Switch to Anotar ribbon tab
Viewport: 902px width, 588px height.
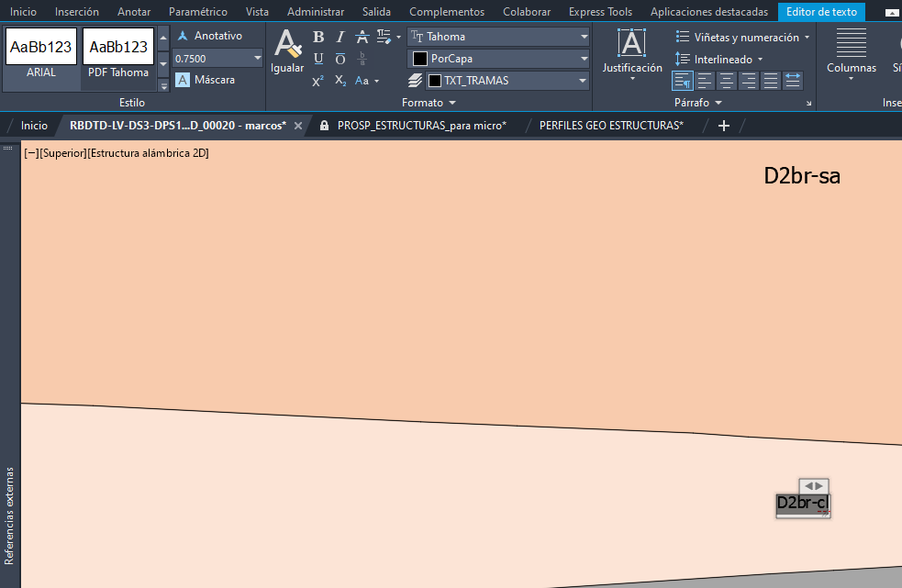(x=134, y=12)
